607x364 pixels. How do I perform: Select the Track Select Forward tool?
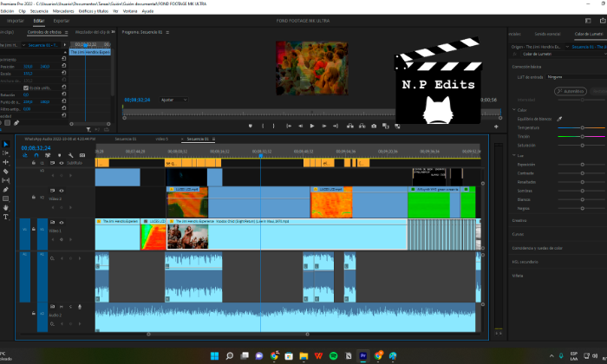coord(6,153)
